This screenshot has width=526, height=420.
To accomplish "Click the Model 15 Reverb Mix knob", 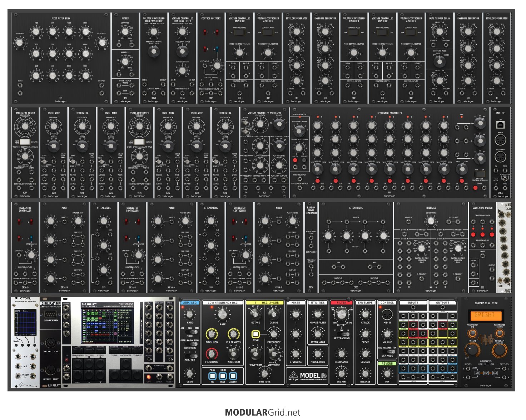I will (387, 374).
